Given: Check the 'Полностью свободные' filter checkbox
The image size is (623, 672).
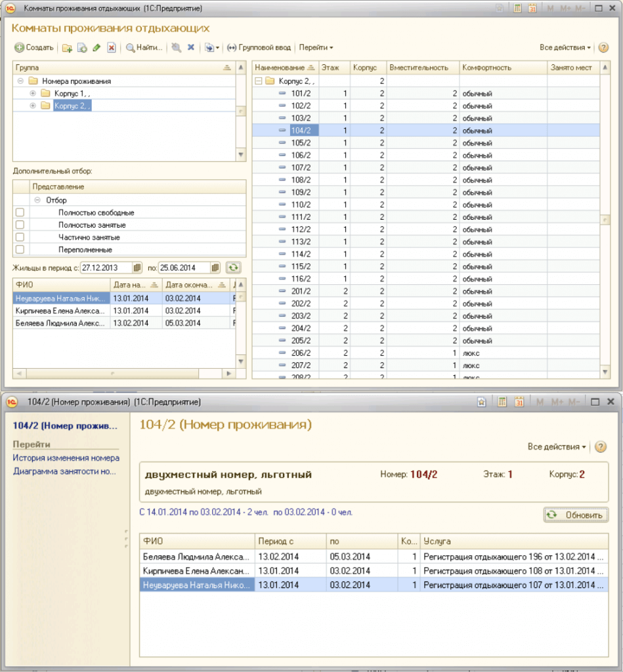Looking at the screenshot, I should pyautogui.click(x=20, y=213).
